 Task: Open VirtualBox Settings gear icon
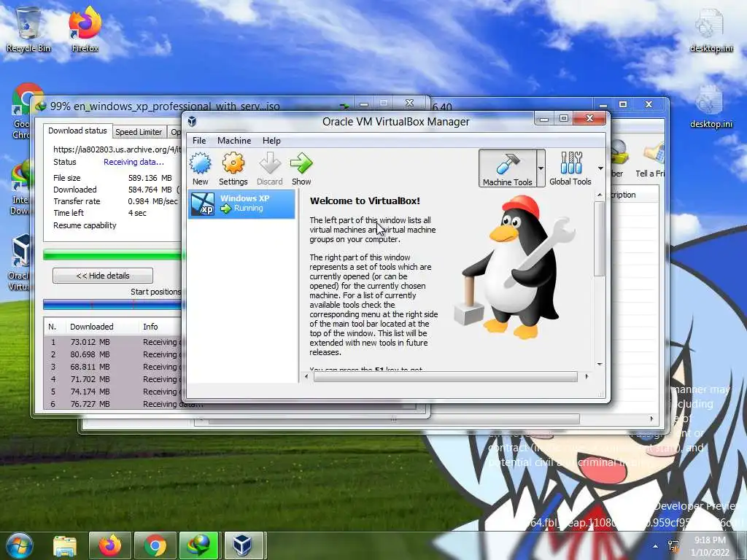(233, 168)
